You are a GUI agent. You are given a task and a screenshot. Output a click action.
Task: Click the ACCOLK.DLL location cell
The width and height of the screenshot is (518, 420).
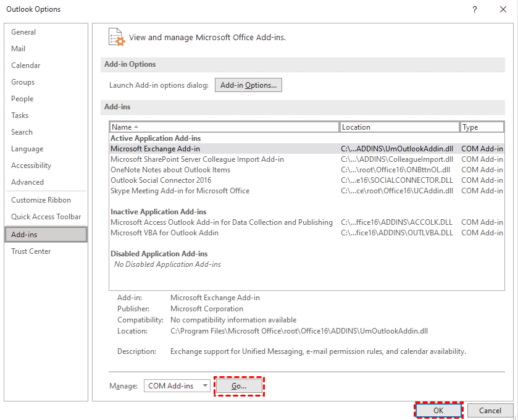396,222
